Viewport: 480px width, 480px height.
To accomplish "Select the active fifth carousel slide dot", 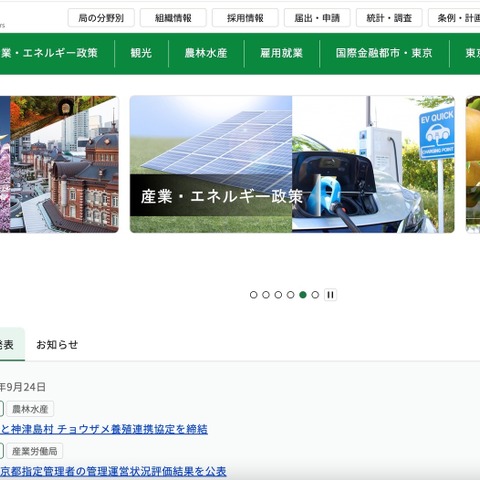I will tap(303, 295).
